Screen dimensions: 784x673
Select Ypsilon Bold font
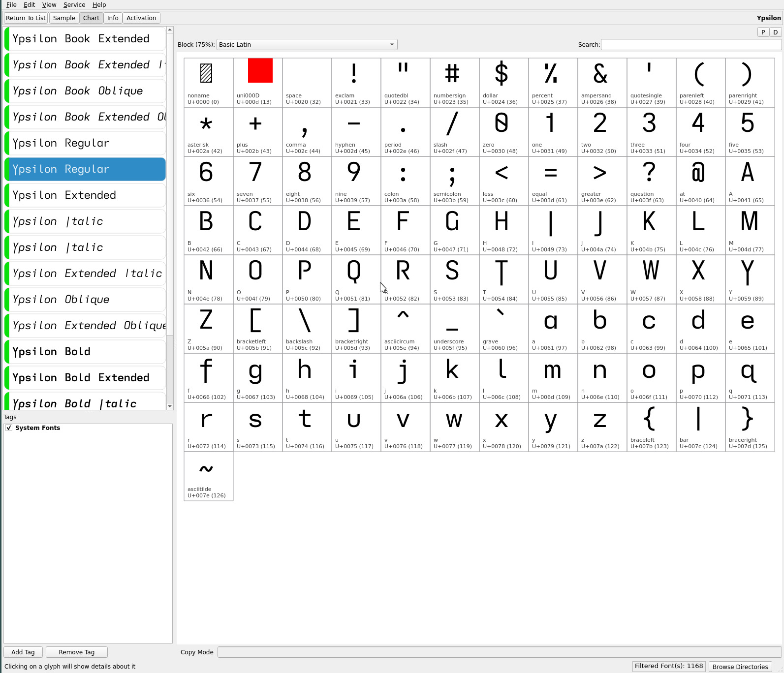click(x=85, y=352)
